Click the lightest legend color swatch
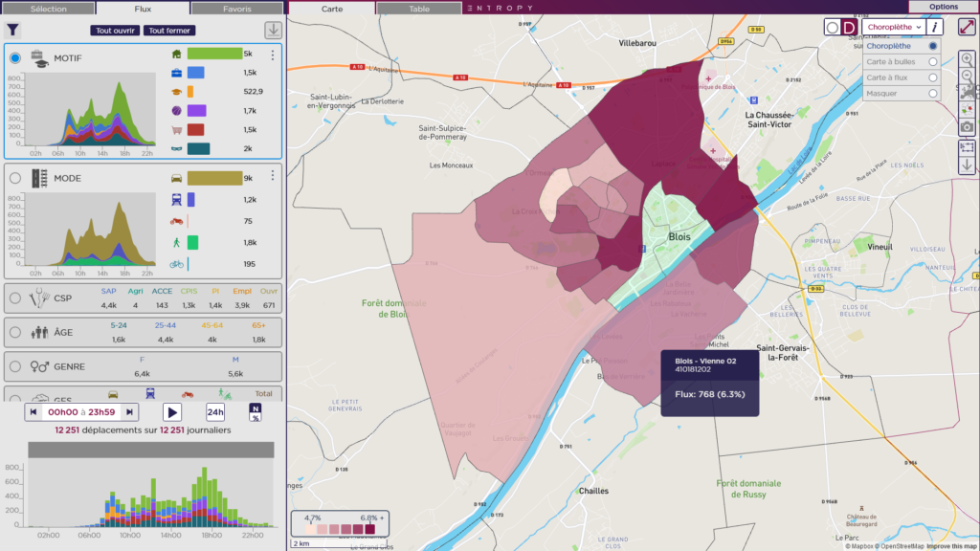The height and width of the screenshot is (551, 980). pyautogui.click(x=311, y=529)
